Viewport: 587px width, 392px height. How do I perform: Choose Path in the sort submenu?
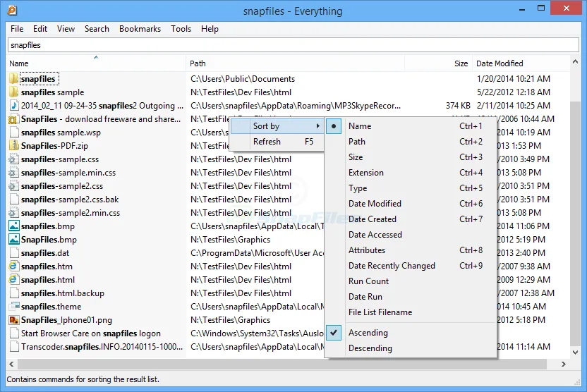coord(411,142)
